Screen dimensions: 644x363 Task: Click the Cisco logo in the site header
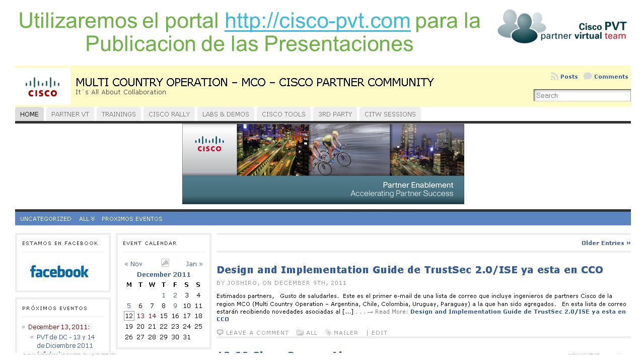tap(43, 86)
